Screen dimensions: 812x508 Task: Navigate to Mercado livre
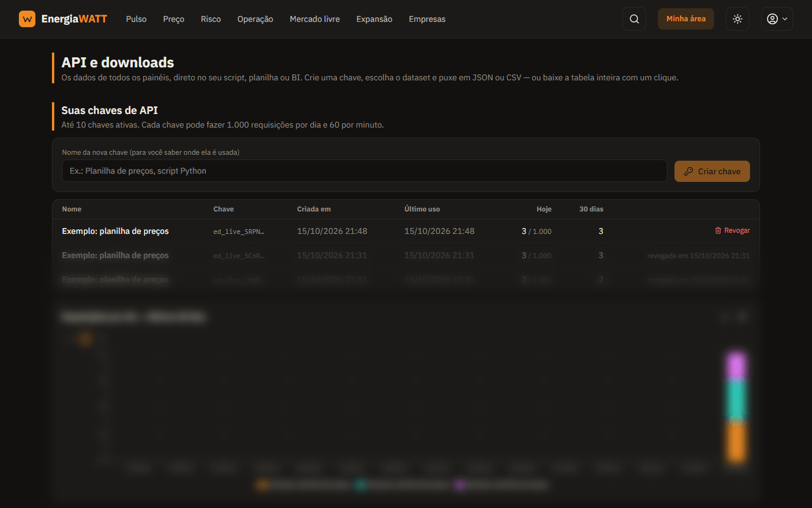click(315, 19)
